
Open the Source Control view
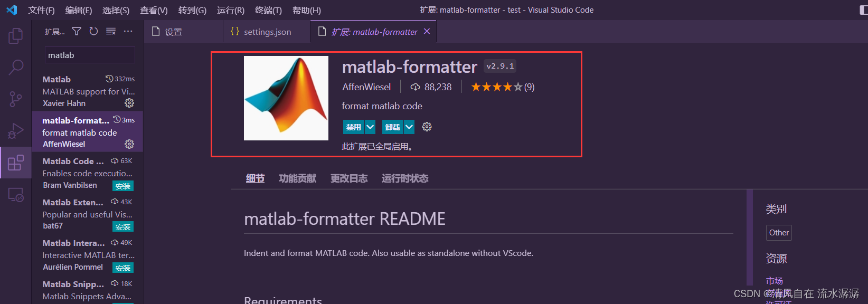(16, 99)
